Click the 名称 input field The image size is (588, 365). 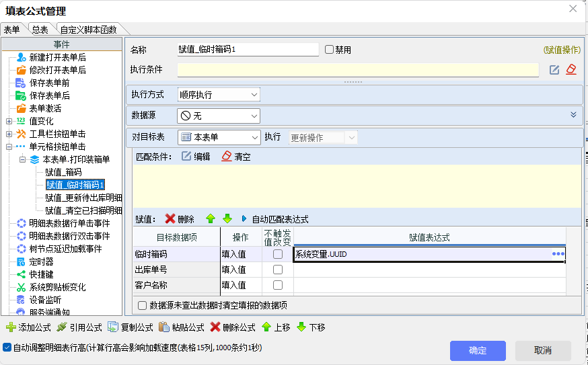pos(247,50)
